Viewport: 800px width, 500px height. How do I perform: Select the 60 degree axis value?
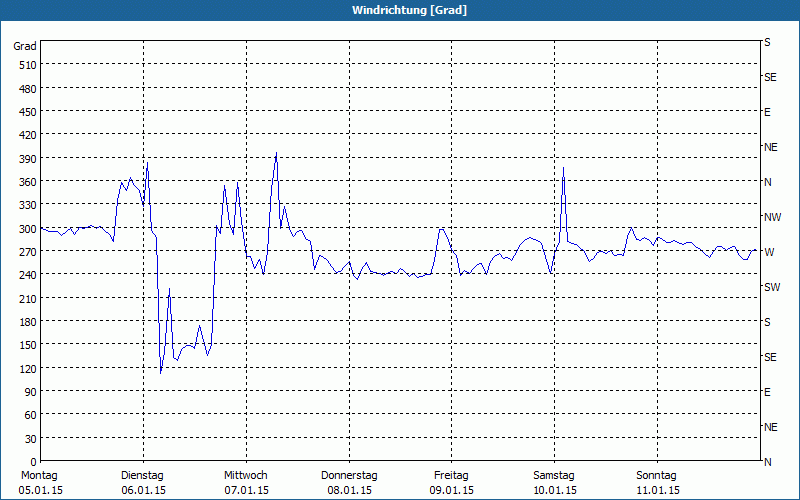pos(31,415)
